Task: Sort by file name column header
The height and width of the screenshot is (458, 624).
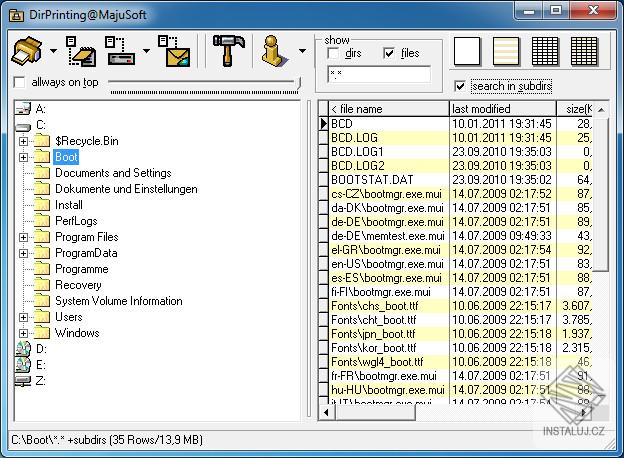Action: click(x=388, y=109)
